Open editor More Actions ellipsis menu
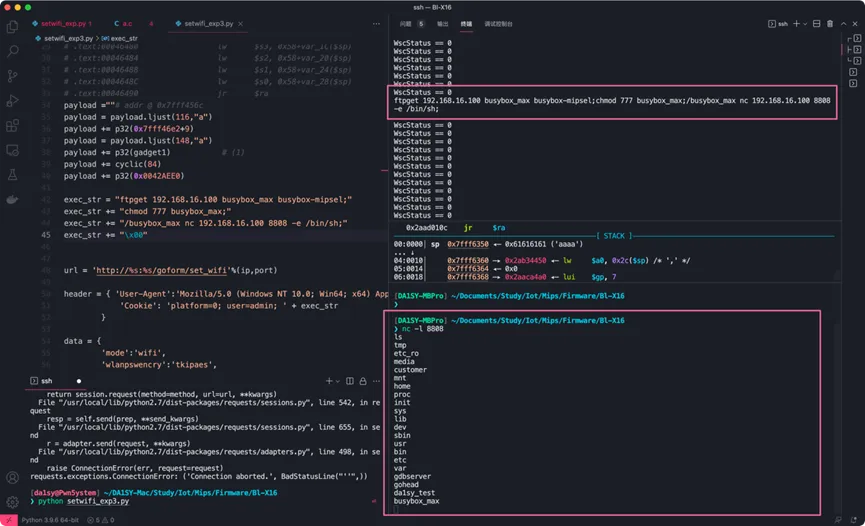Screen dimensions: 865x526 (x=376, y=24)
